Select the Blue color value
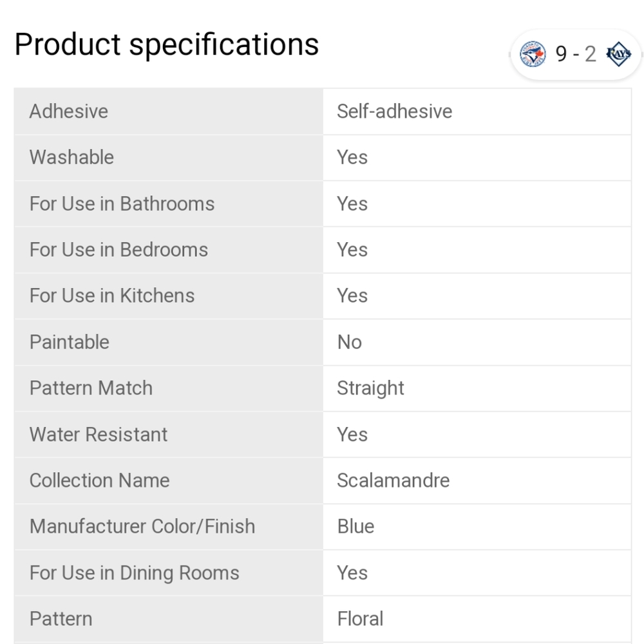This screenshot has height=644, width=644. tap(355, 527)
